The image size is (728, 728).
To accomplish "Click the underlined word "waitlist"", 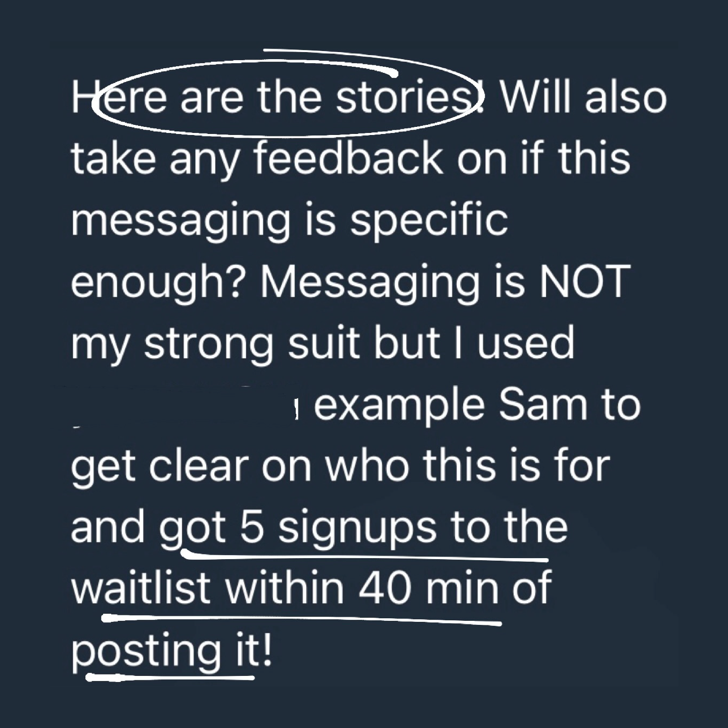I will click(141, 588).
